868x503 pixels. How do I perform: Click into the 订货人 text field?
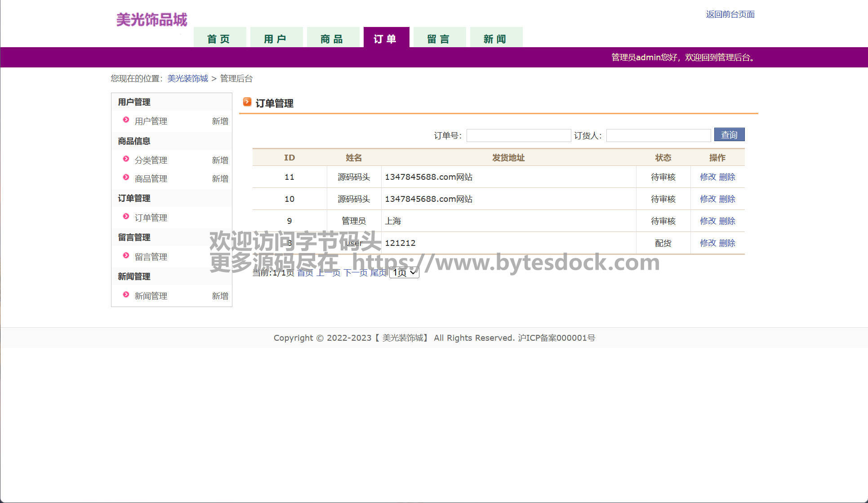[658, 135]
